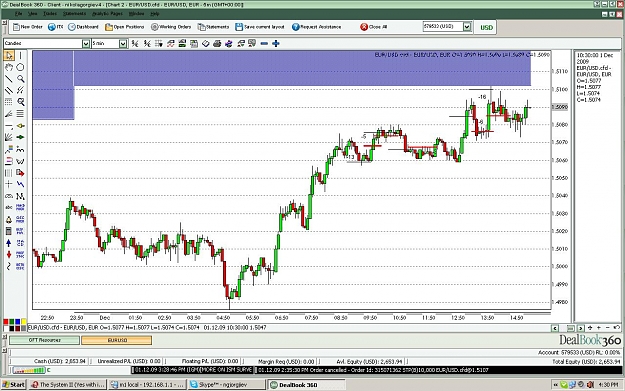
Task: Click the Start button
Action: [13, 385]
